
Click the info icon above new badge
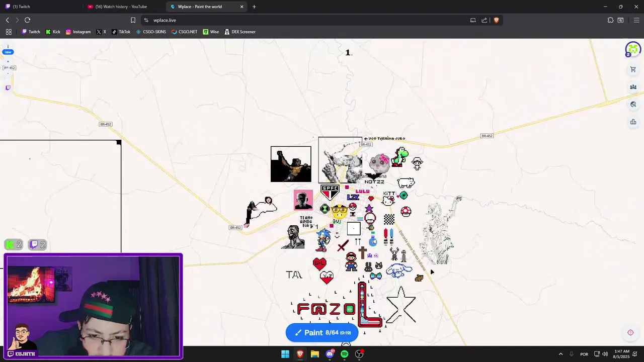tap(8, 46)
